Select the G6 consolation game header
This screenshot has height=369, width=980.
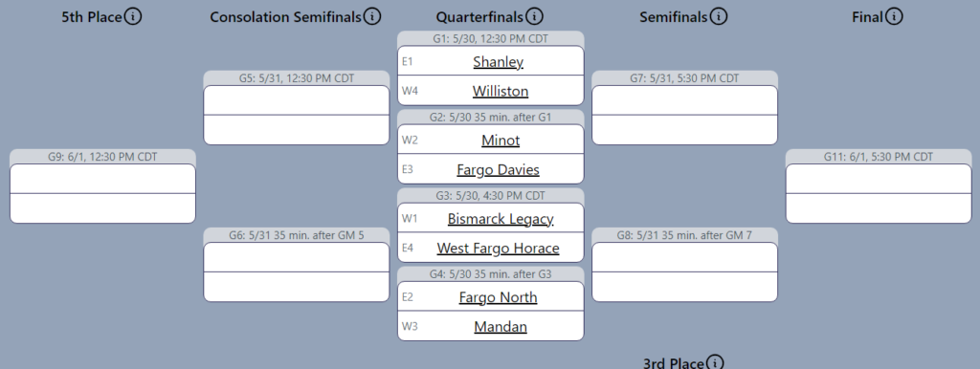[x=297, y=235]
